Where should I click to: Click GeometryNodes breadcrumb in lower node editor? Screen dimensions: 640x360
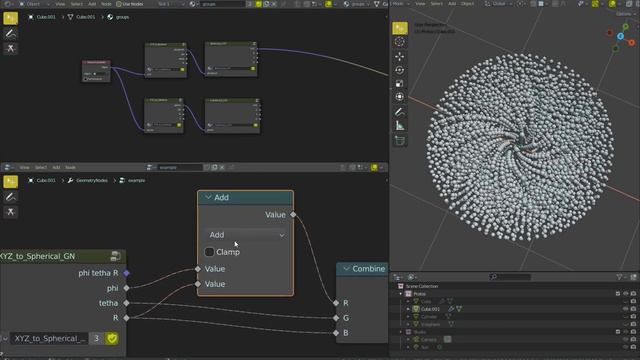point(88,180)
